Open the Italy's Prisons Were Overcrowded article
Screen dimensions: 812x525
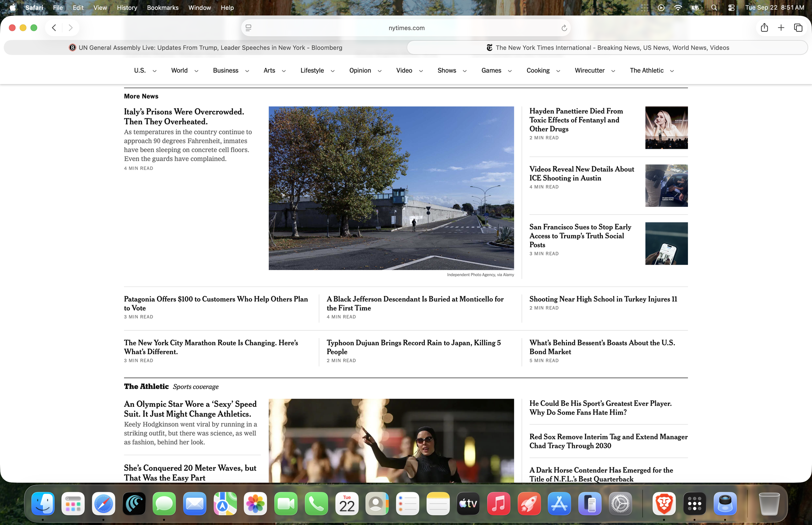pos(184,117)
